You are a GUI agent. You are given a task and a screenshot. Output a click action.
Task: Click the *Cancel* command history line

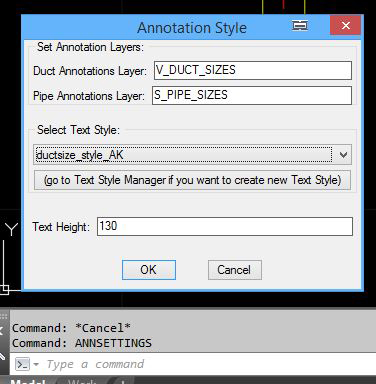[71, 328]
